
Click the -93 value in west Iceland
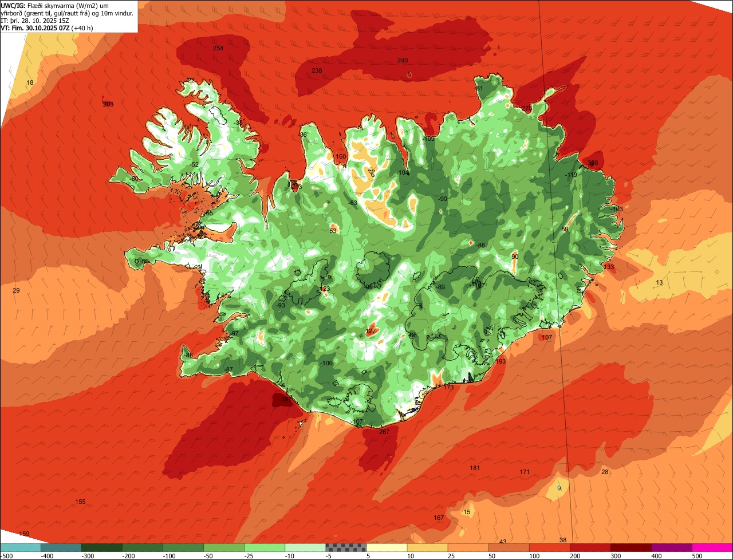280,306
